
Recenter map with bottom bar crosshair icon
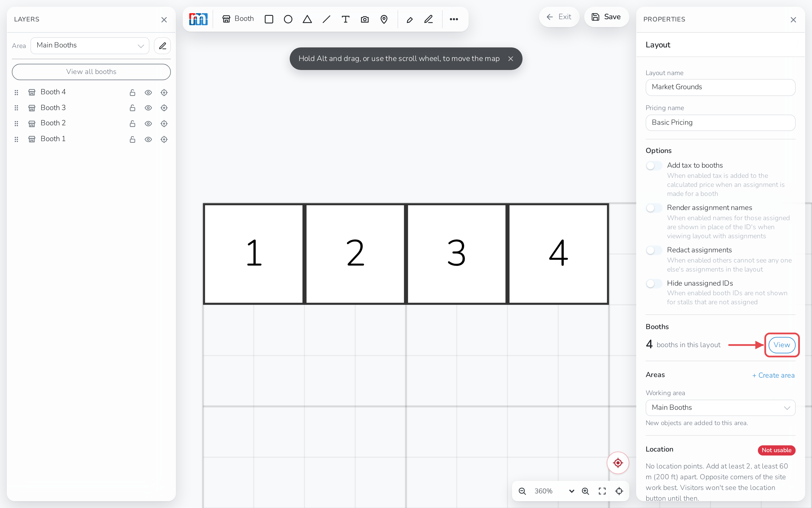pyautogui.click(x=619, y=491)
